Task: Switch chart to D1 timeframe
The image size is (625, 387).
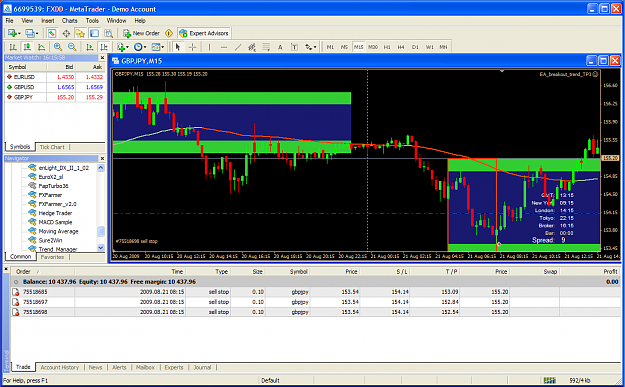Action: [415, 47]
